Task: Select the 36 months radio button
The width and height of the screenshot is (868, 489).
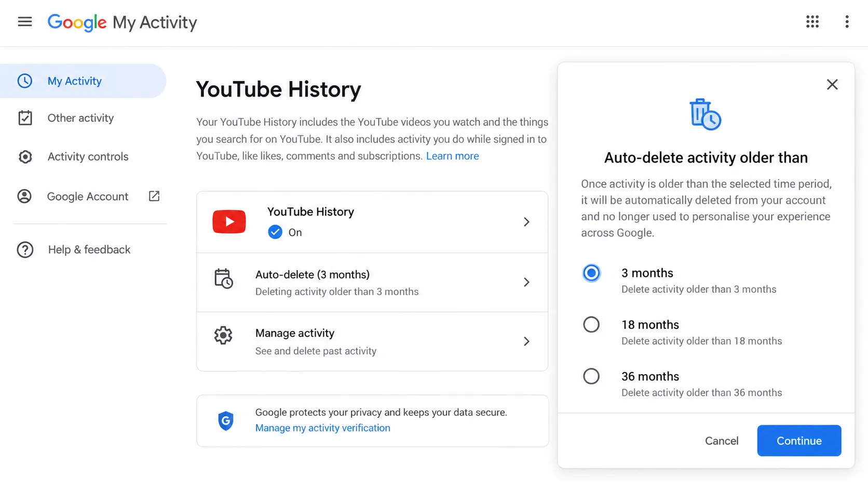Action: point(591,376)
